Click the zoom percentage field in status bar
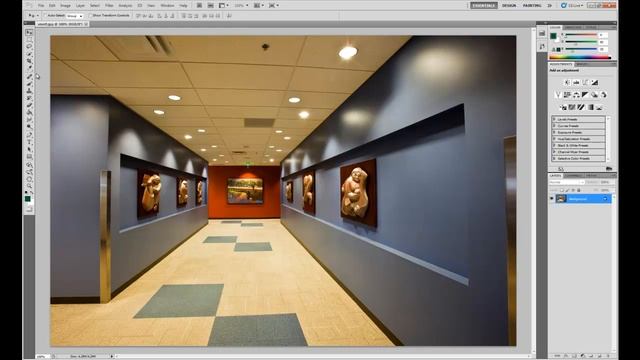Viewport: 640px width, 360px height. pos(42,356)
